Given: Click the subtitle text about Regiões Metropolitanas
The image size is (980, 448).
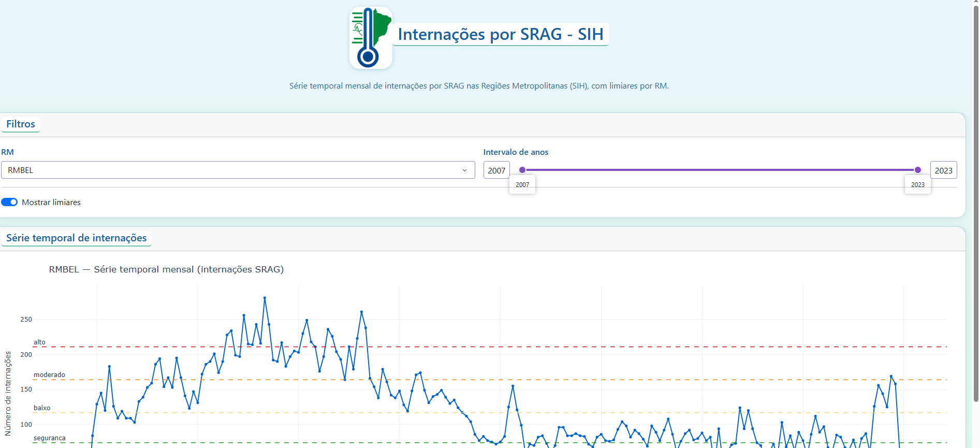Looking at the screenshot, I should click(x=479, y=86).
